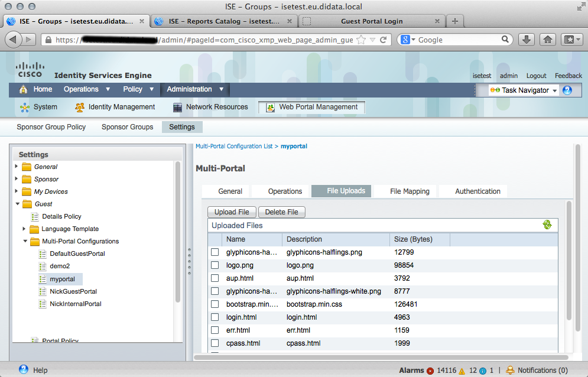Open the Policy menu dropdown arrow

[151, 89]
